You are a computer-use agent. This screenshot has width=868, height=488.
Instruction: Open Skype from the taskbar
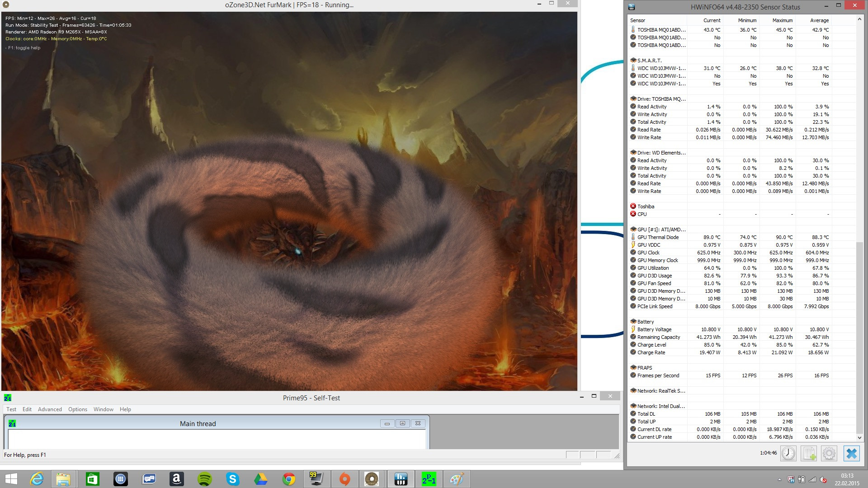(233, 479)
